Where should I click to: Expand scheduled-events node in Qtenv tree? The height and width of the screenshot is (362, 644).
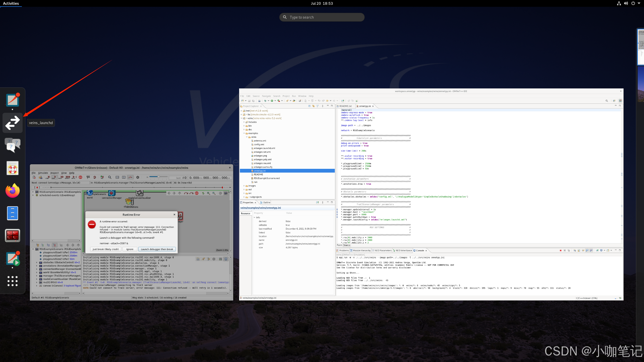tap(33, 195)
